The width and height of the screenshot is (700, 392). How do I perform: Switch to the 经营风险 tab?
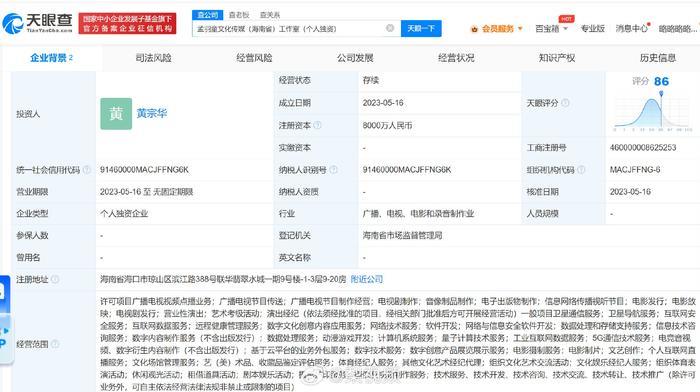(x=254, y=58)
